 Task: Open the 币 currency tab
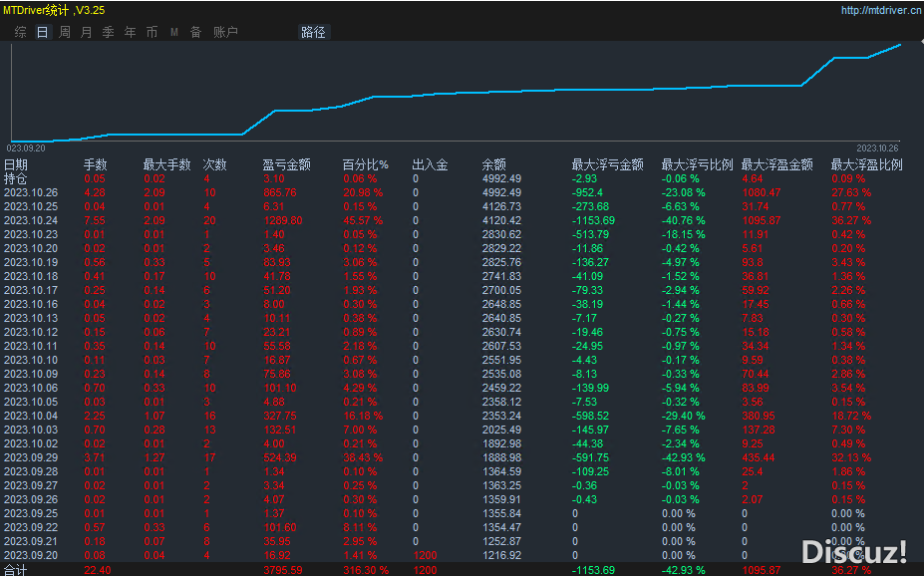tap(153, 33)
